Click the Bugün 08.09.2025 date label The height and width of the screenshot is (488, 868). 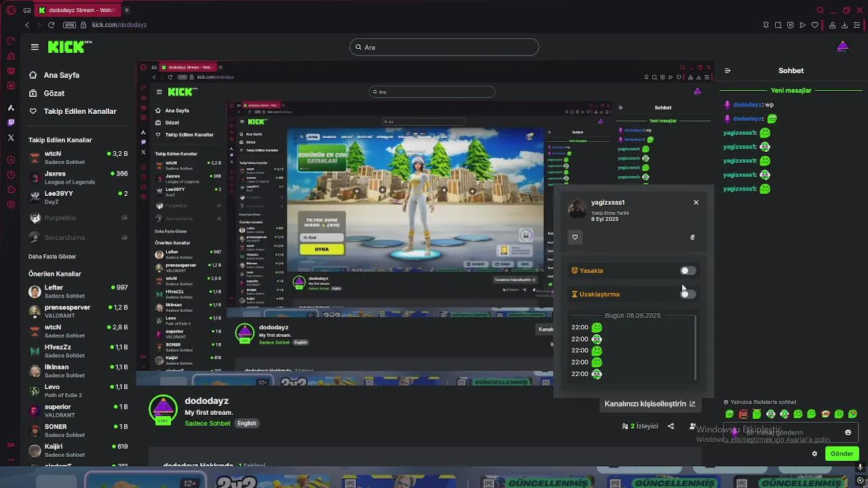coord(633,316)
